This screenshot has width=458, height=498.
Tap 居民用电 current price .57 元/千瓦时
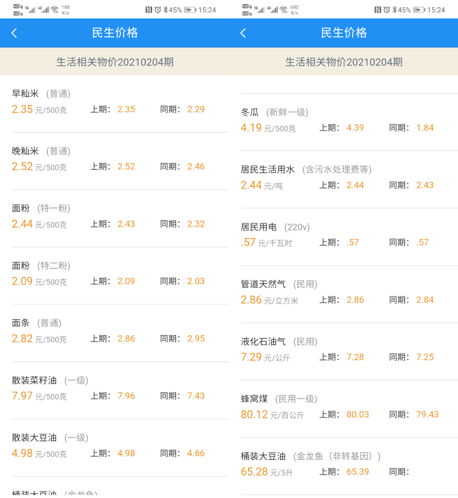coord(266,243)
